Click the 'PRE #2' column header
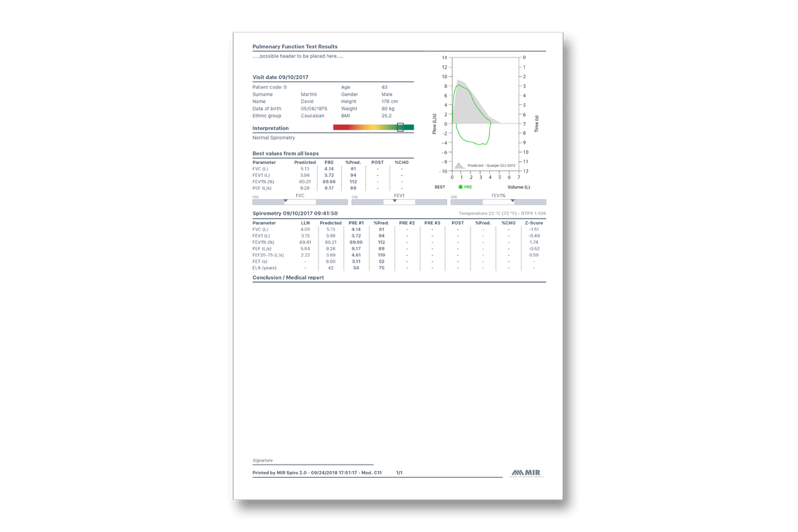The height and width of the screenshot is (532, 798). click(407, 223)
